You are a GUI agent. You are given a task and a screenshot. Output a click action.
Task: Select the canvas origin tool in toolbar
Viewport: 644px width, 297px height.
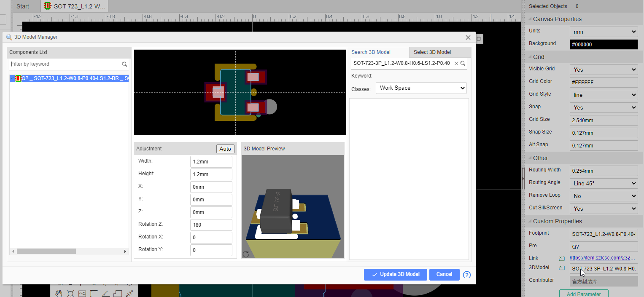[94, 293]
